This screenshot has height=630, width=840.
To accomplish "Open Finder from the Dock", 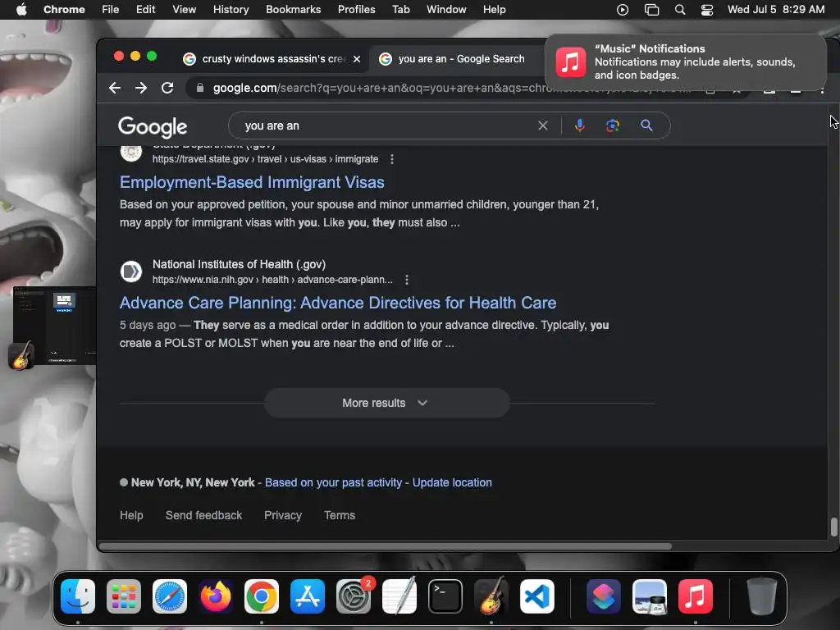I will 78,596.
